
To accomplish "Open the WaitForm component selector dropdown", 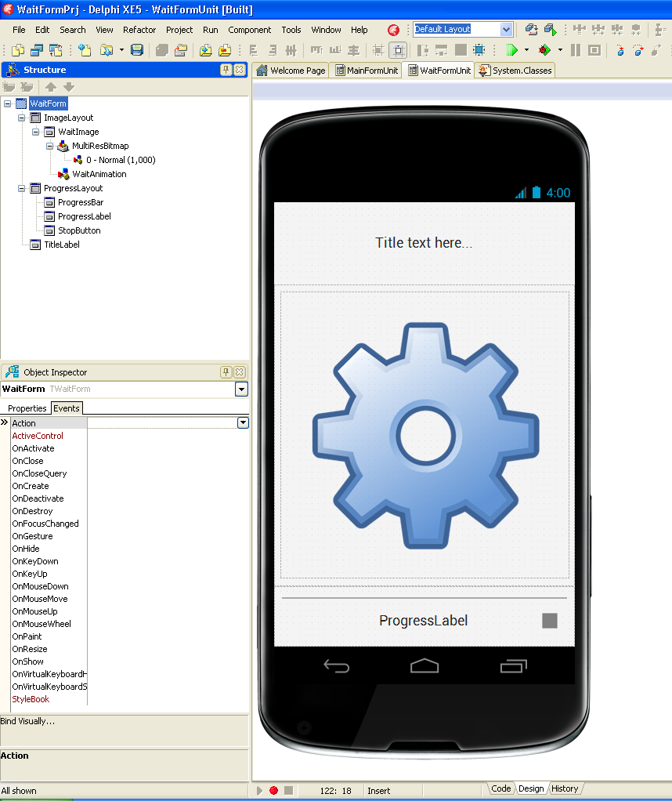I will pyautogui.click(x=241, y=390).
